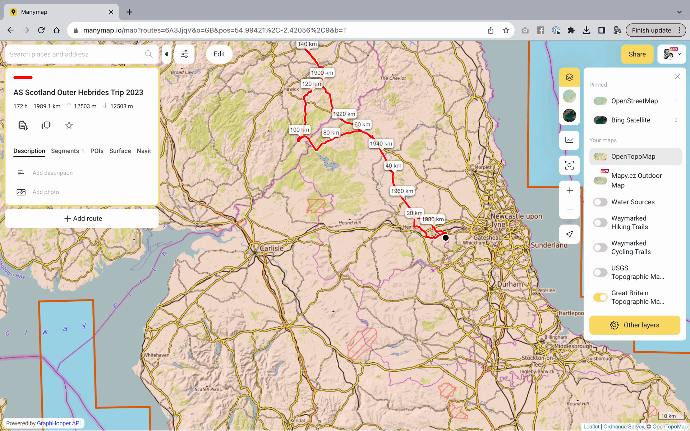
Task: Click the black route end point marker
Action: [x=445, y=238]
